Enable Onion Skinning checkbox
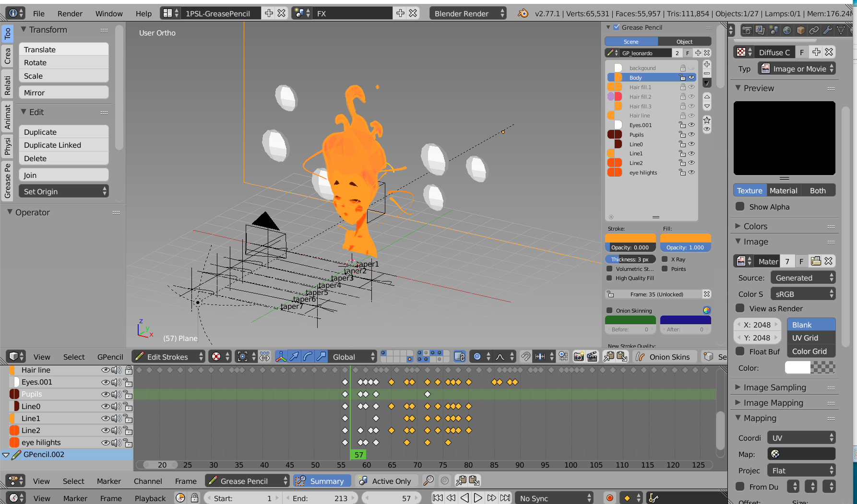857x504 pixels. pos(609,310)
